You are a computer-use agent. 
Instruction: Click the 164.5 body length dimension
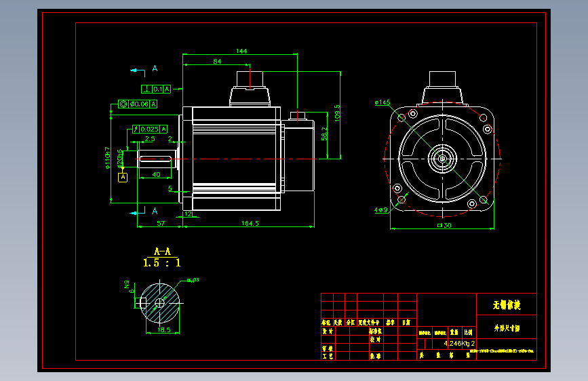[x=250, y=224]
